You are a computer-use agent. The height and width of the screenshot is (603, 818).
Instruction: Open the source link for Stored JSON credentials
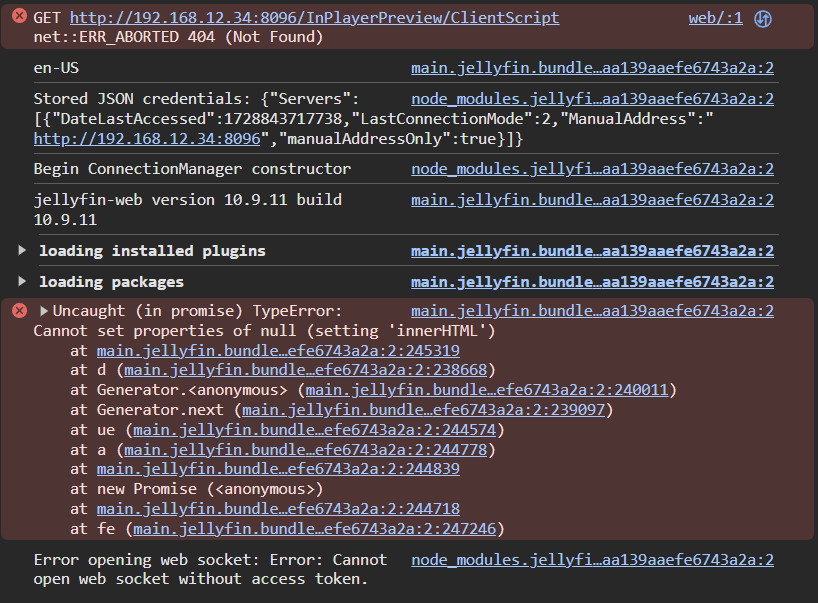(592, 99)
